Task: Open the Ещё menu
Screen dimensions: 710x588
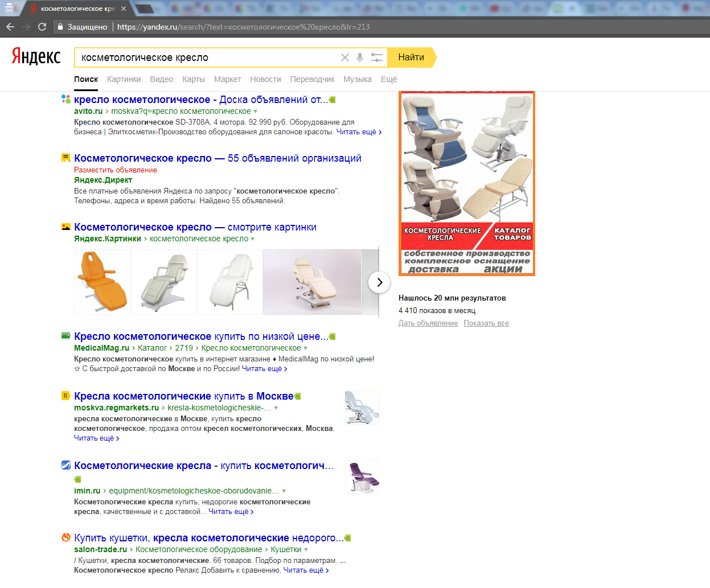Action: pyautogui.click(x=389, y=79)
